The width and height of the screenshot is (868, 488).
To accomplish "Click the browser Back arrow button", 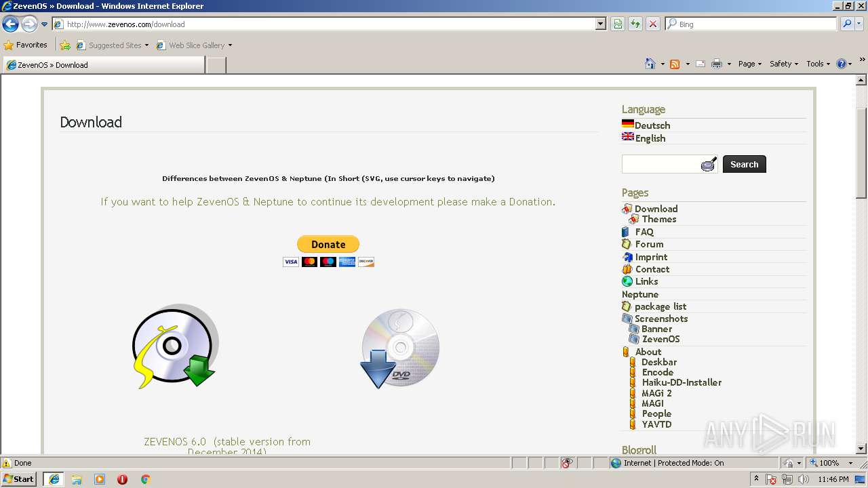I will click(x=10, y=24).
